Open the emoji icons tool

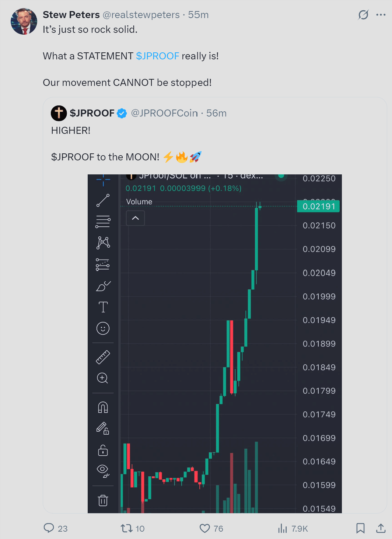(103, 328)
